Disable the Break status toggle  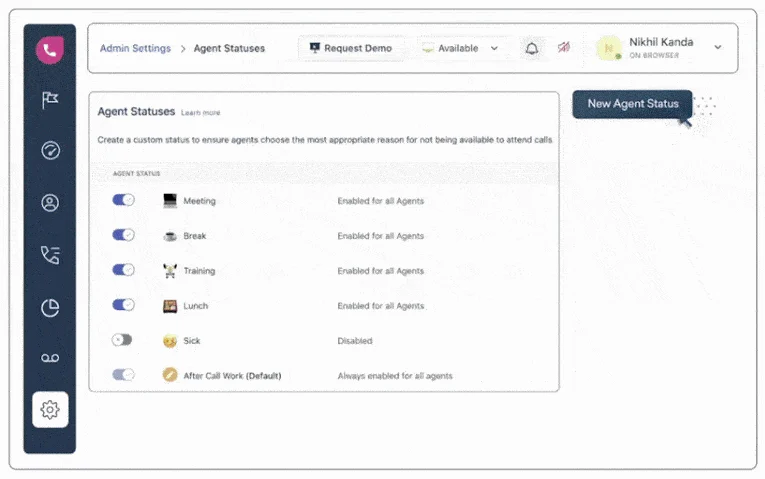[123, 235]
